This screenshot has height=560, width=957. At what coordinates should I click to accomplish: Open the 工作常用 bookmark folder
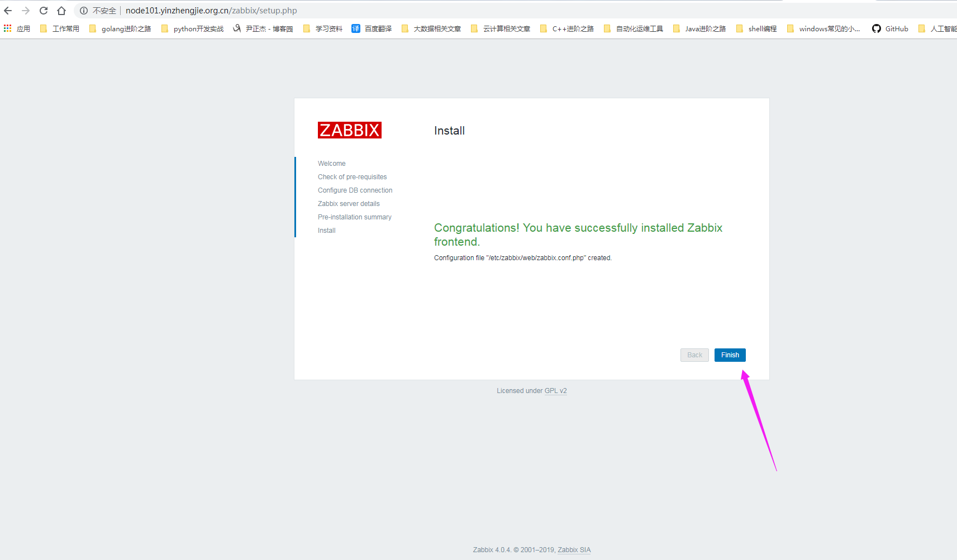tap(60, 28)
